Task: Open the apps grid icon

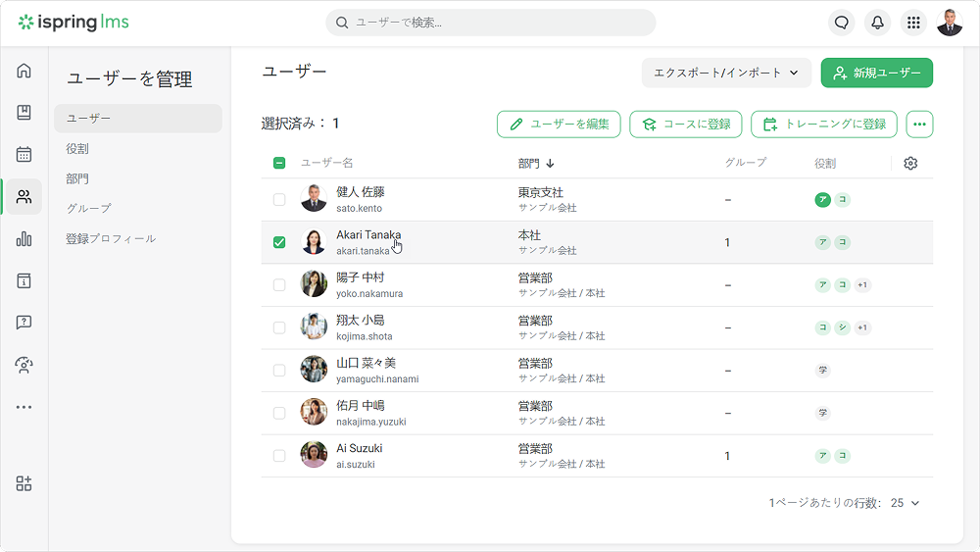Action: pos(912,23)
